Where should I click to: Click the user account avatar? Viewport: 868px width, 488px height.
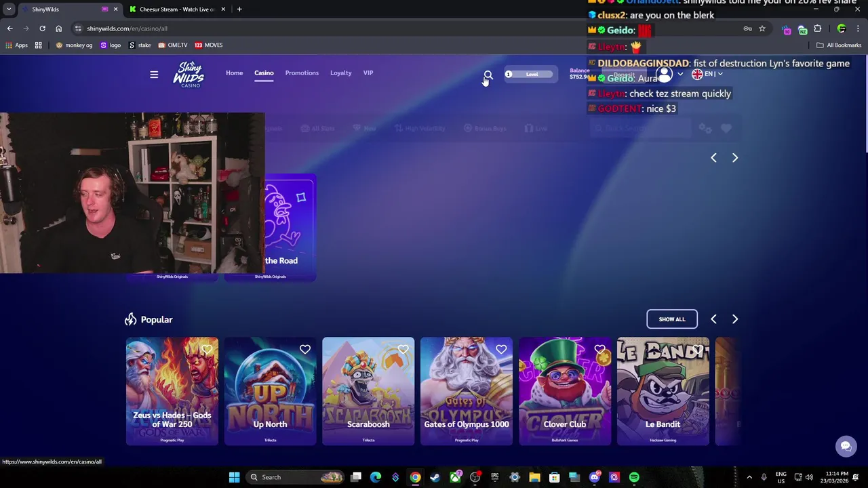pos(665,74)
